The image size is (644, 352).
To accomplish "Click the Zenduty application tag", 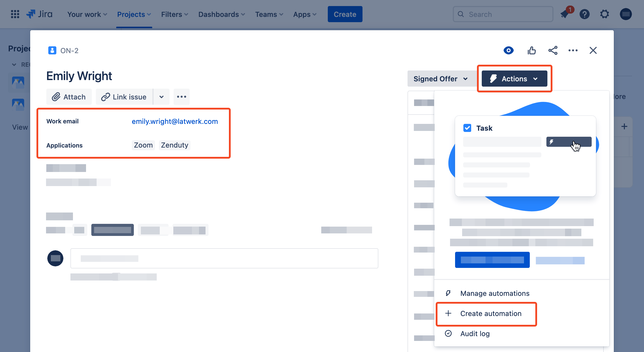I will [x=175, y=145].
